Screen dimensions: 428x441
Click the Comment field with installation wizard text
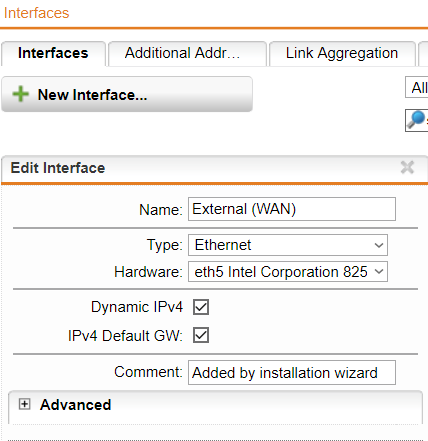[x=292, y=372]
